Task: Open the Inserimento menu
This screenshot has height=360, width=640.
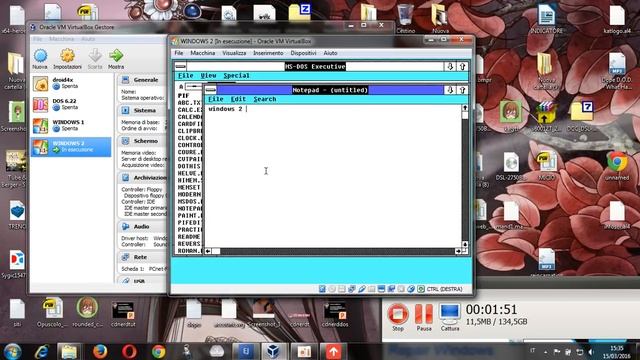Action: pyautogui.click(x=268, y=53)
